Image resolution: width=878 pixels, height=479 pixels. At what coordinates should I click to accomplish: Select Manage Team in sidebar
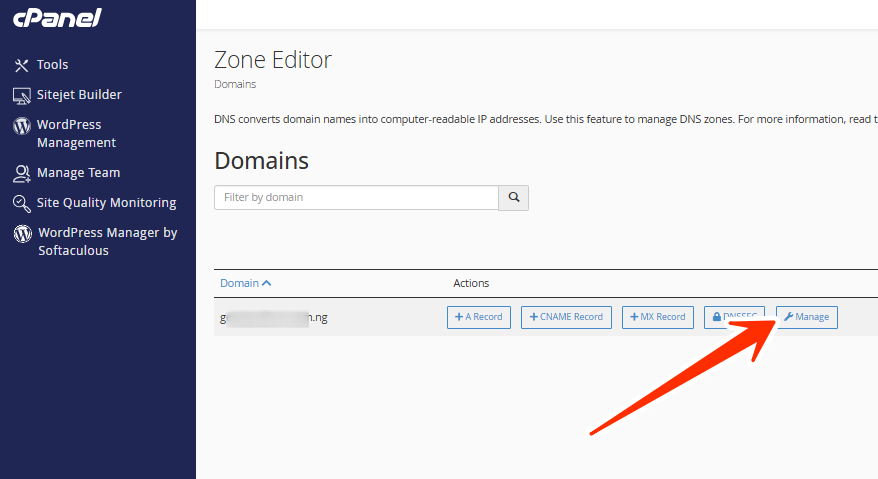click(x=78, y=173)
